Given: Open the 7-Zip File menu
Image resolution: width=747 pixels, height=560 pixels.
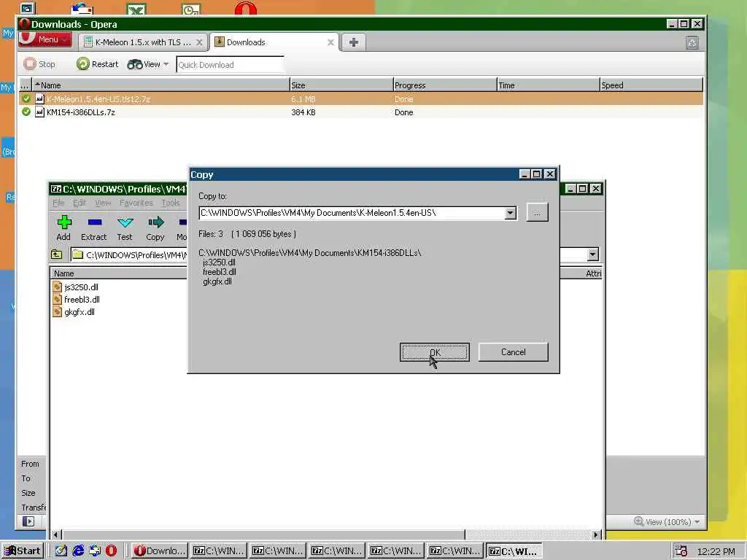Looking at the screenshot, I should [58, 203].
